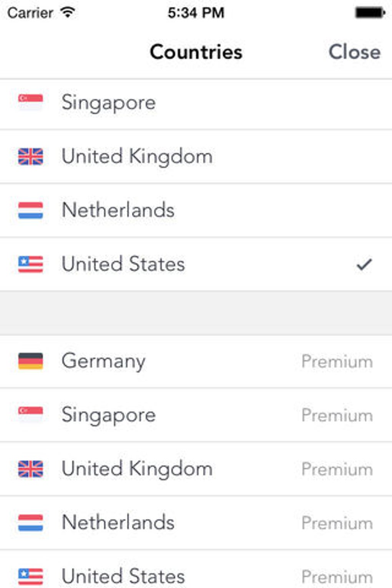Screen dimensions: 392x588
Task: Click Premium label next to Singapore
Action: tap(337, 415)
